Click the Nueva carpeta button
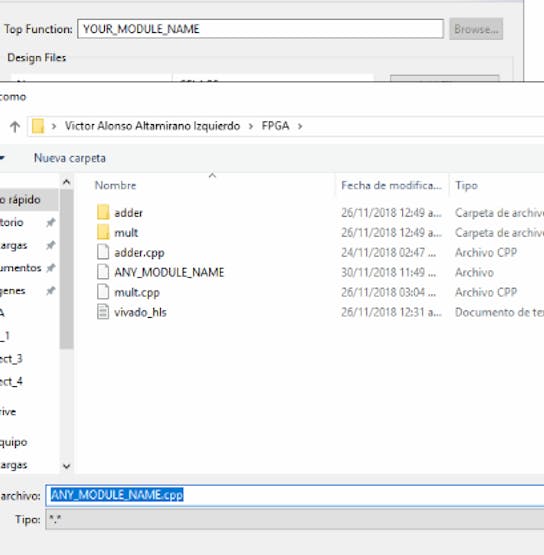544x555 pixels. point(70,158)
